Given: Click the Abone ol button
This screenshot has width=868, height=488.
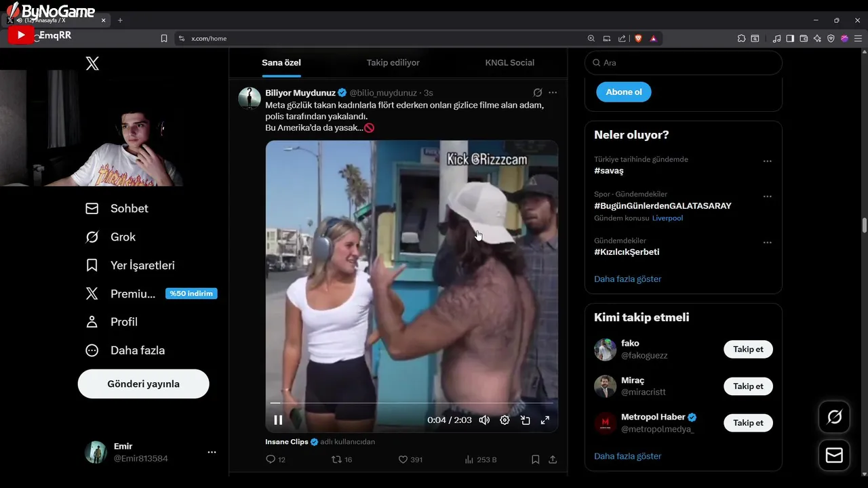Looking at the screenshot, I should tap(624, 92).
